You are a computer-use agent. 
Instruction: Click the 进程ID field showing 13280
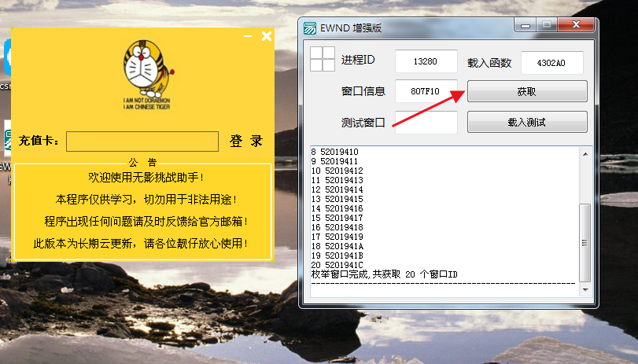click(x=426, y=61)
